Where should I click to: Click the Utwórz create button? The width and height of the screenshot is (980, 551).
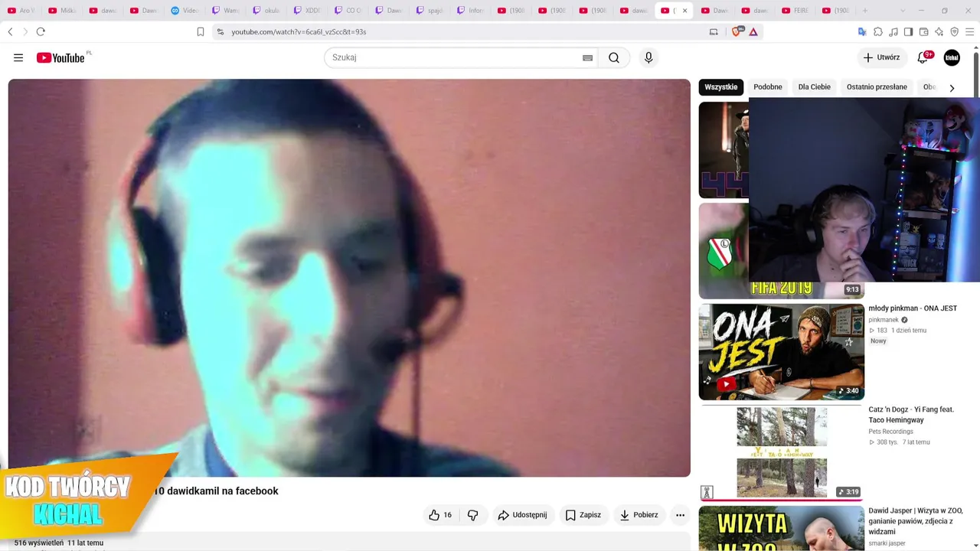tap(881, 57)
